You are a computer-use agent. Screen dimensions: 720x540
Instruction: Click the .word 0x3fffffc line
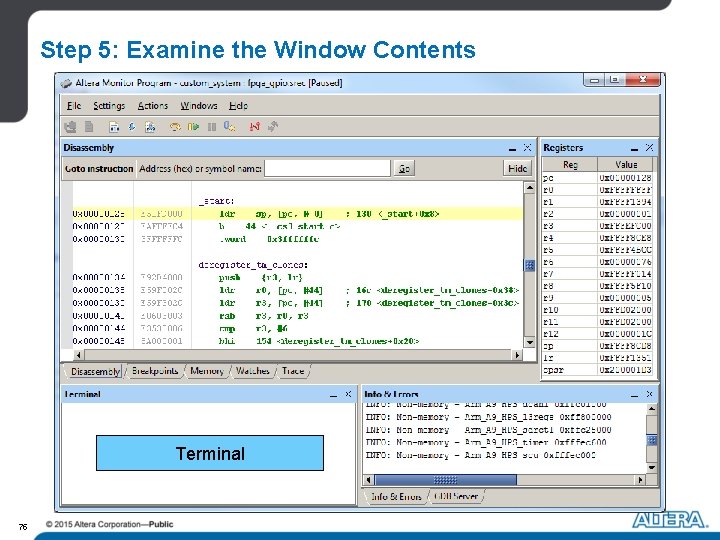tap(269, 239)
